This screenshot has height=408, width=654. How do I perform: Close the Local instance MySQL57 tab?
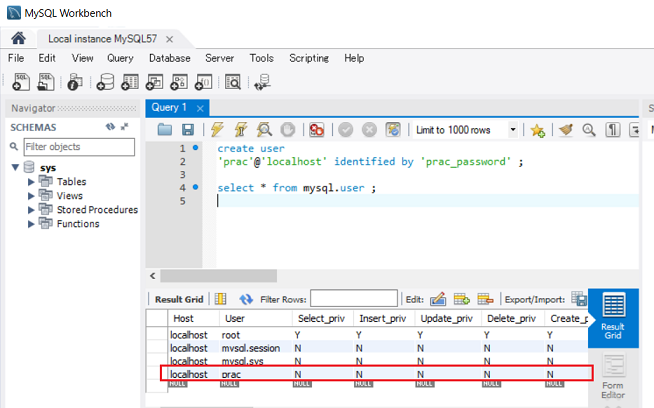(x=169, y=39)
